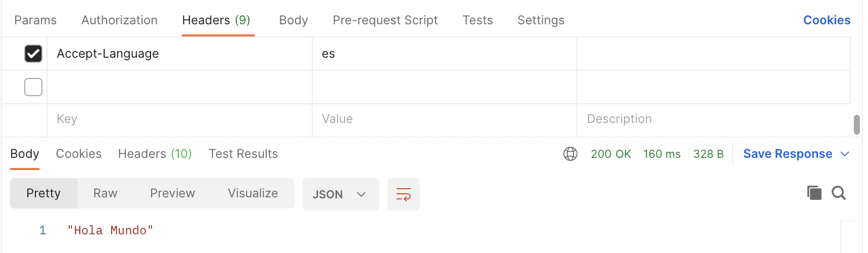Screen dimensions: 868x253
Task: Select the Raw response view
Action: coord(105,193)
